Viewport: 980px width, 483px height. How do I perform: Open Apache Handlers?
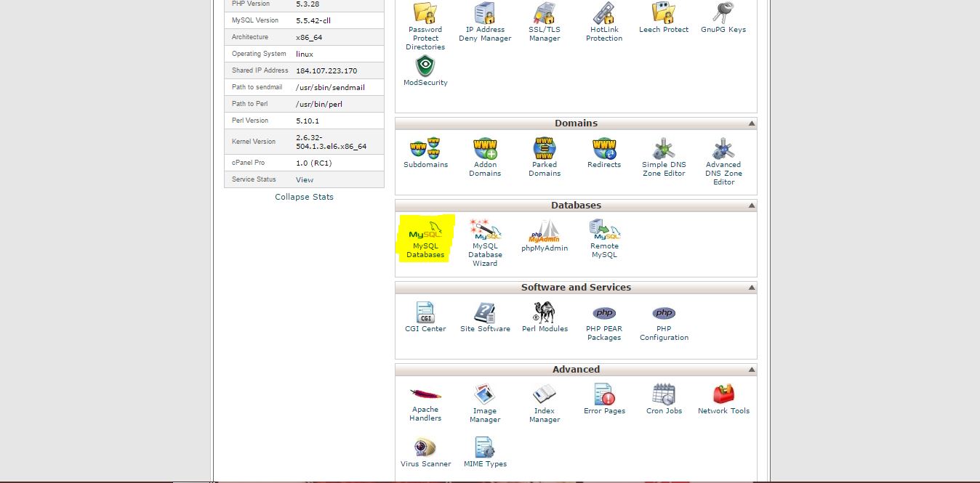(x=425, y=404)
